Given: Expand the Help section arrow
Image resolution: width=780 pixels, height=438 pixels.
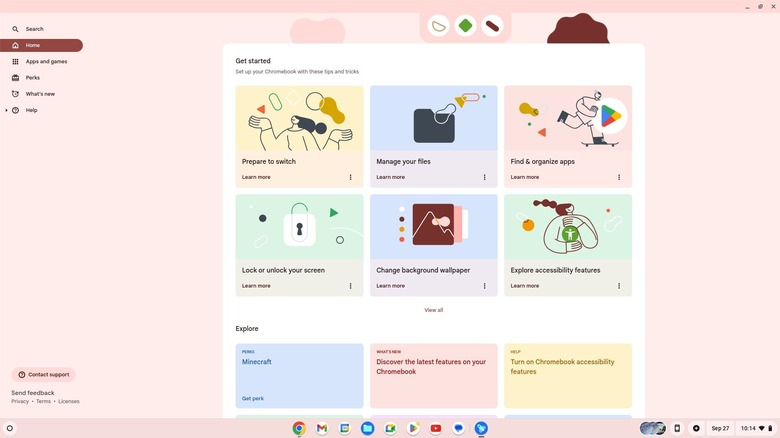Looking at the screenshot, I should click(6, 110).
